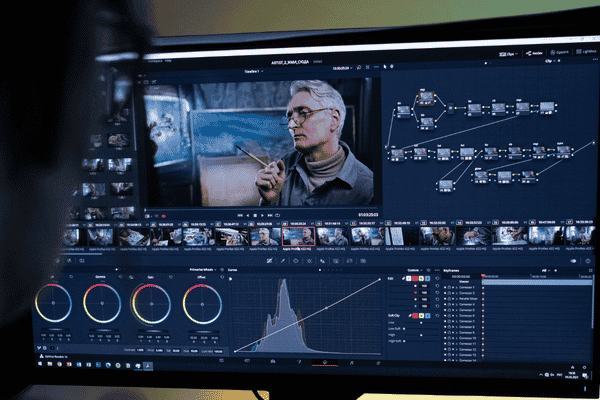Open the OpenFX panel button
600x400 pixels.
pos(559,52)
